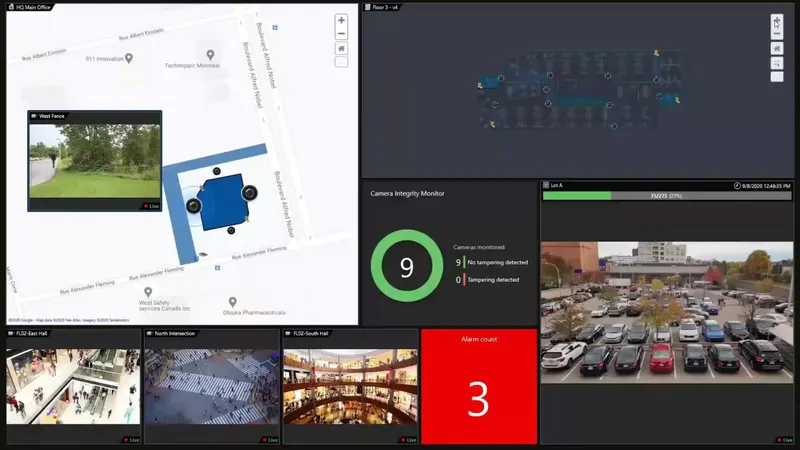Select the west camera with the view cone

[193, 206]
